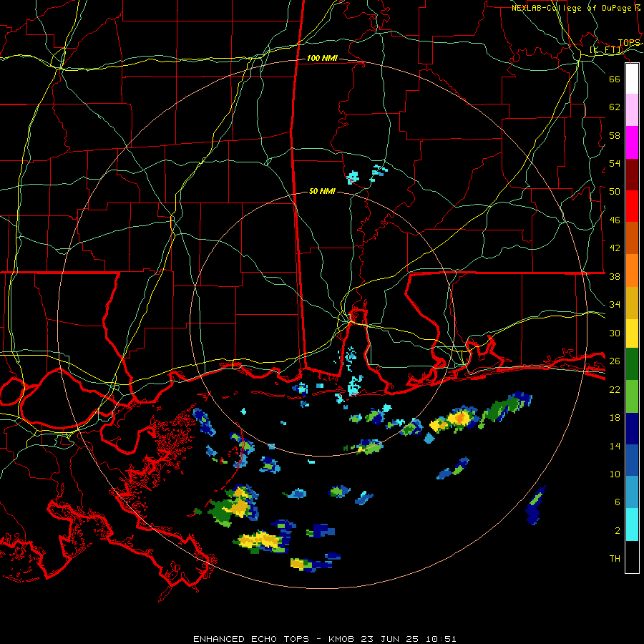
Task: Click the legend value "34"
Action: [x=615, y=305]
